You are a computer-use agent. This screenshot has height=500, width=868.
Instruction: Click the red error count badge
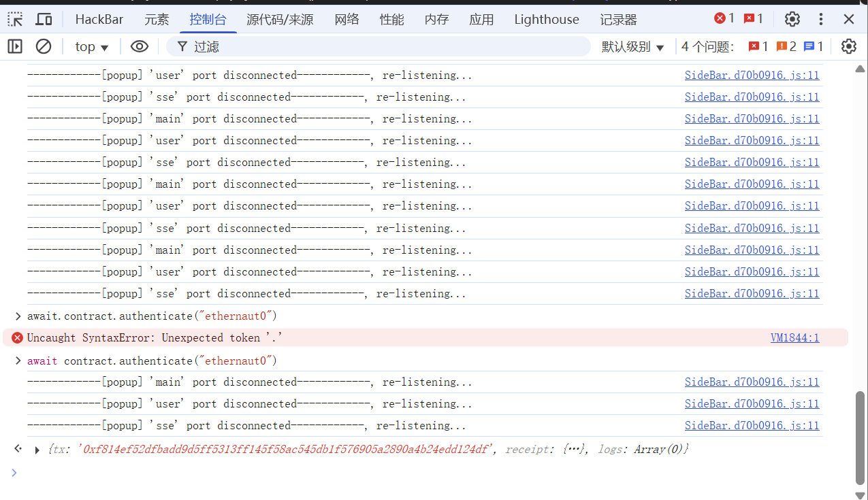tap(724, 18)
